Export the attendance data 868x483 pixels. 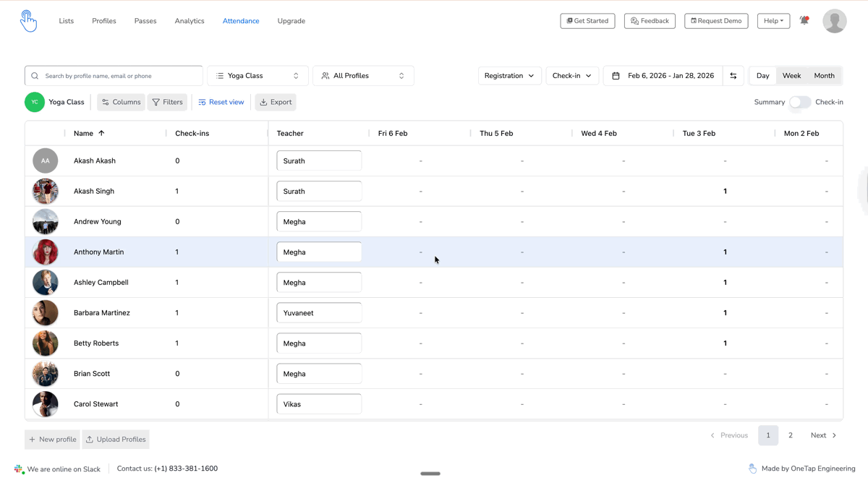[276, 102]
